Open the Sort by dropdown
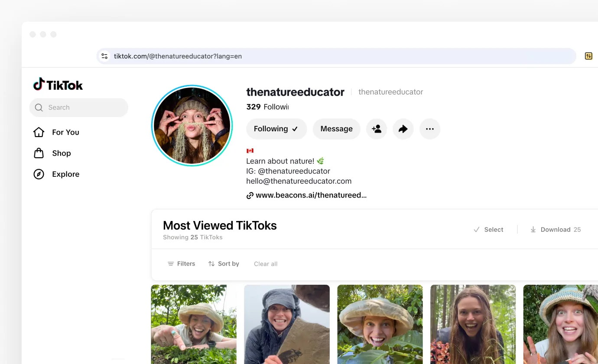598x364 pixels. [224, 263]
